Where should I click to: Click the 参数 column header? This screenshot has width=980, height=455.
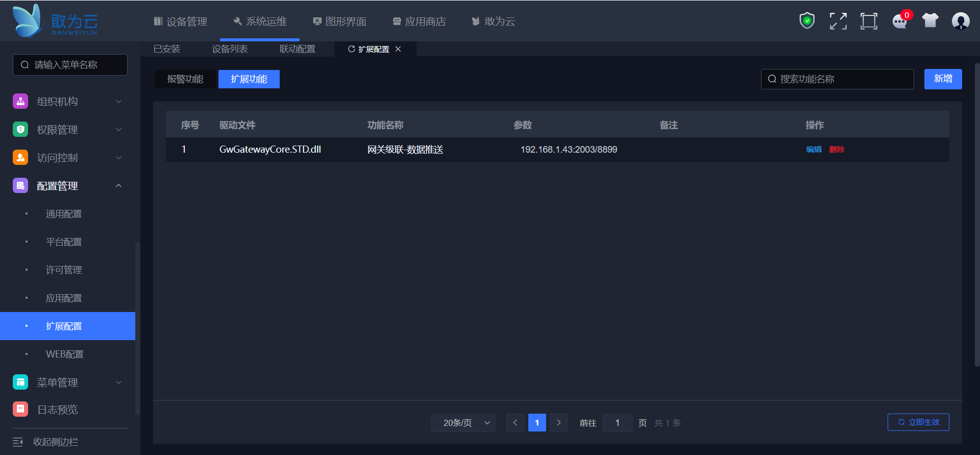tap(523, 125)
